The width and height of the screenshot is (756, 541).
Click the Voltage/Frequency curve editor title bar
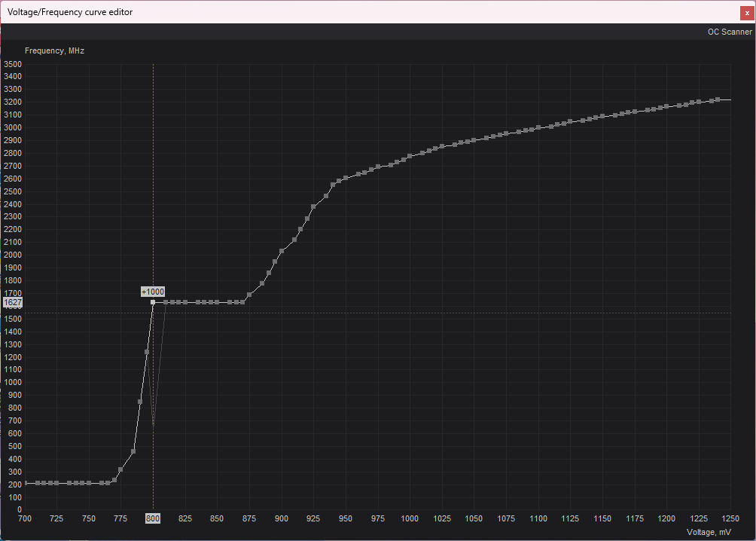[301, 12]
